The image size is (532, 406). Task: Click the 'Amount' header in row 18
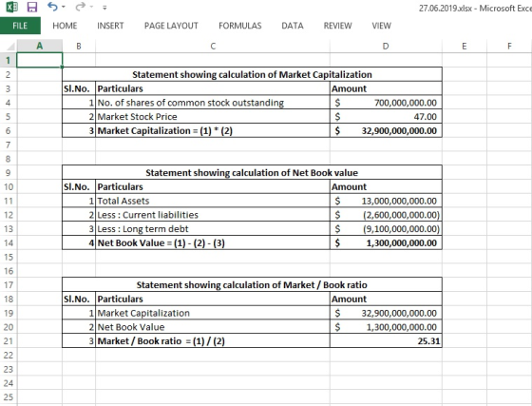[386, 300]
